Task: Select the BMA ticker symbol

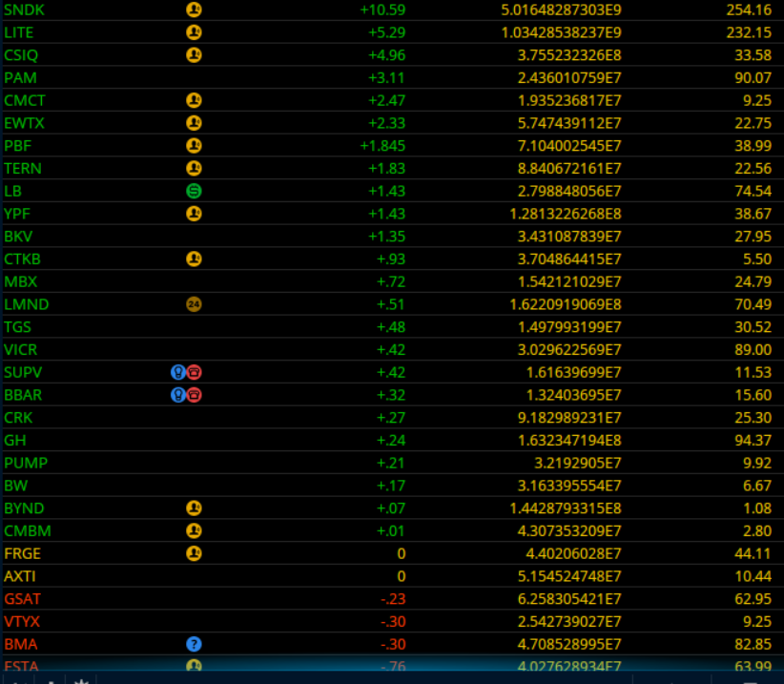Action: point(20,644)
